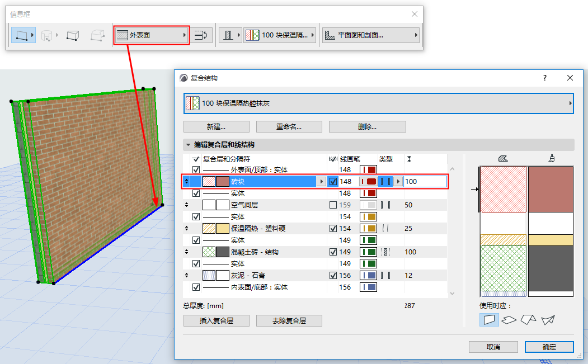Toggle the 混凝土砖 - 结构 end-line checkbox
This screenshot has width=588, height=364.
click(333, 252)
